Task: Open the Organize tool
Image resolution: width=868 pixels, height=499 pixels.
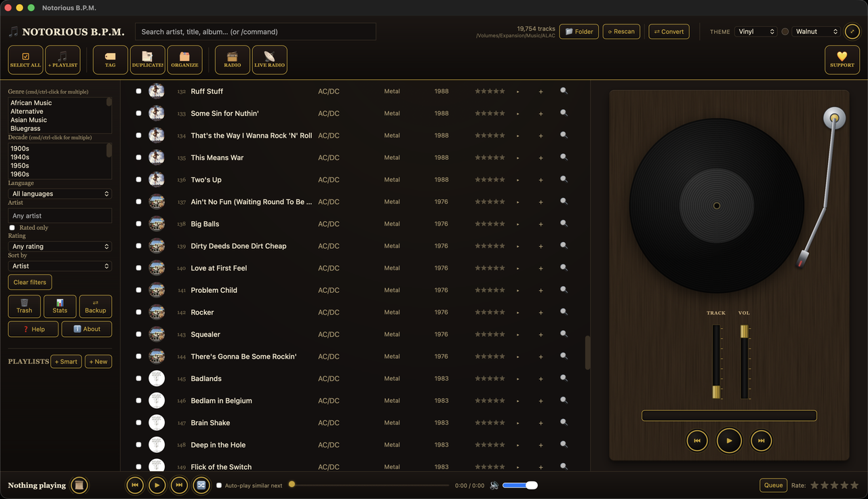Action: tap(184, 60)
